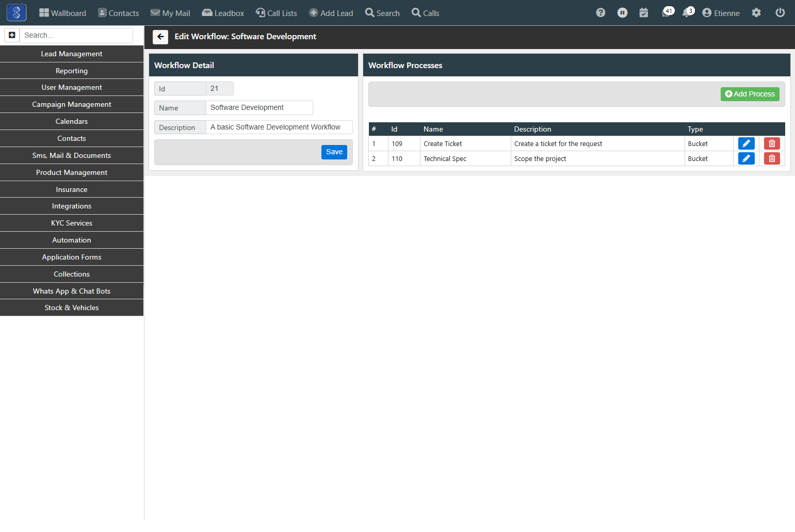
Task: Open the settings gear icon
Action: click(x=756, y=13)
